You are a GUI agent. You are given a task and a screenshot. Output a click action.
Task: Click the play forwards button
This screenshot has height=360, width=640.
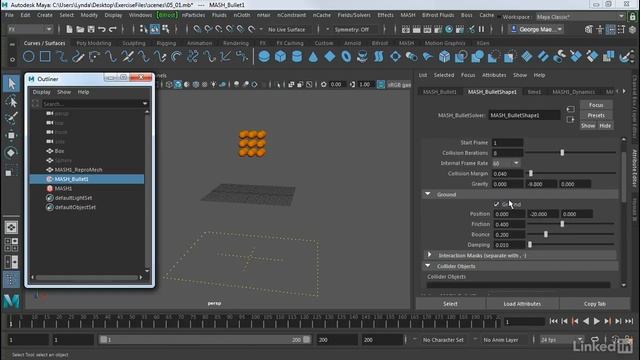pos(597,322)
